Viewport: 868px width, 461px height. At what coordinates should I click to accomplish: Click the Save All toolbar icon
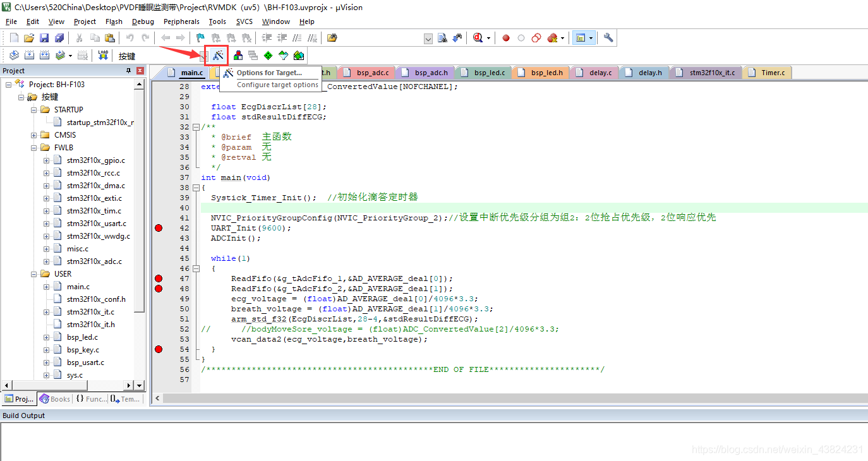coord(59,38)
